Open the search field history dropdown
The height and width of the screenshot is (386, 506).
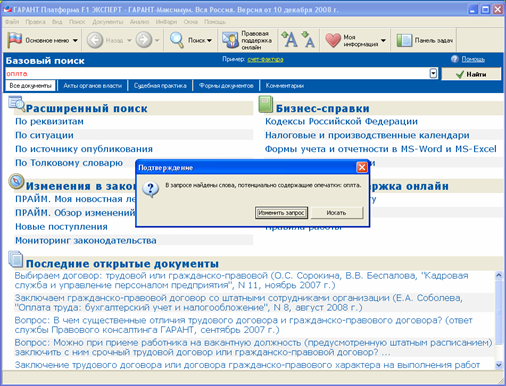point(433,73)
